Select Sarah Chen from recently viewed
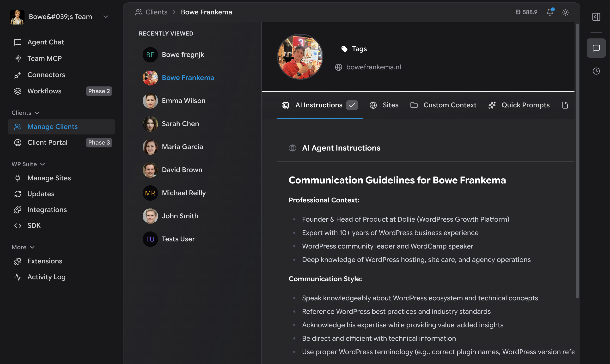Image resolution: width=610 pixels, height=364 pixels. click(x=180, y=124)
